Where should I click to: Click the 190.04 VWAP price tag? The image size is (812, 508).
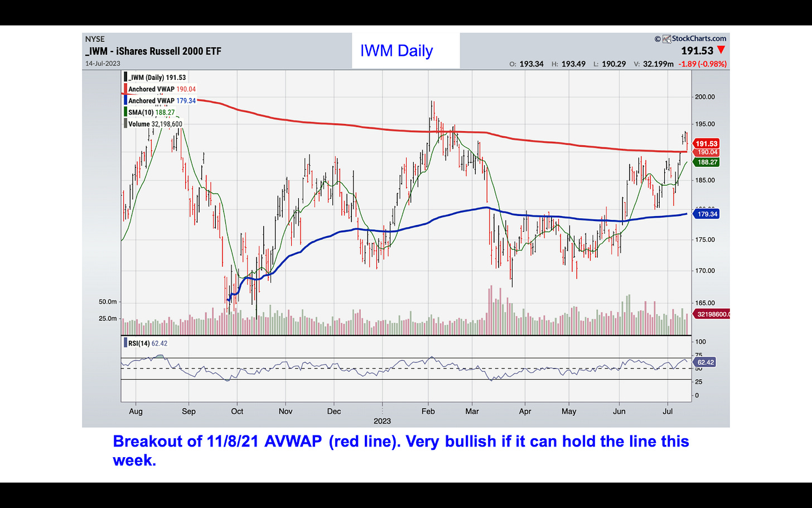pyautogui.click(x=707, y=152)
